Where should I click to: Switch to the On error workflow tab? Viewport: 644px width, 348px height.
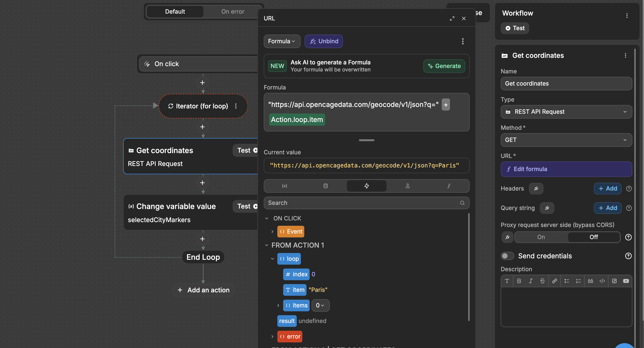pos(232,11)
